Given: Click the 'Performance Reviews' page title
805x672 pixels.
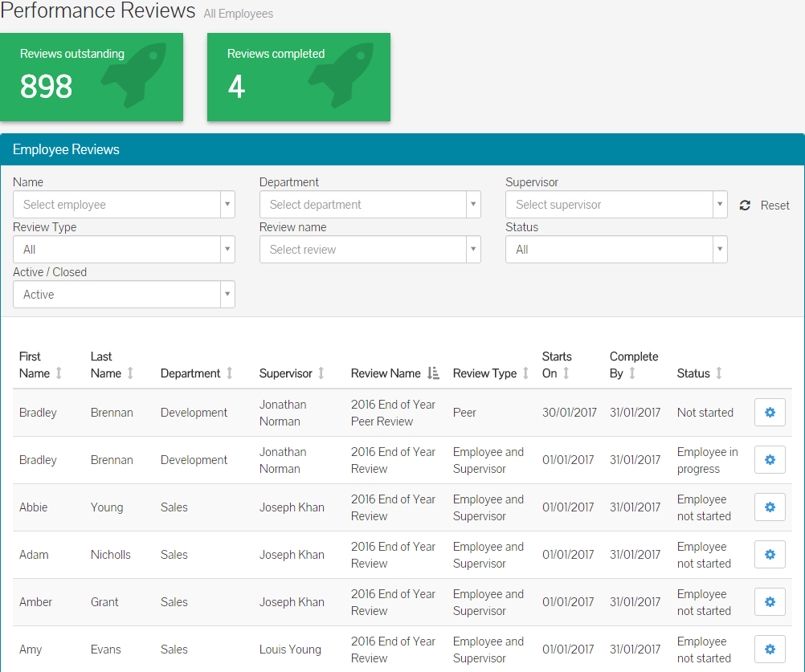Looking at the screenshot, I should (x=97, y=10).
